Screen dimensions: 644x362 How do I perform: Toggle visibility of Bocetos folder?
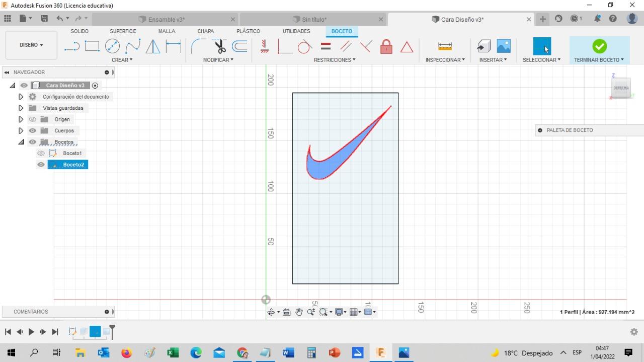[33, 142]
